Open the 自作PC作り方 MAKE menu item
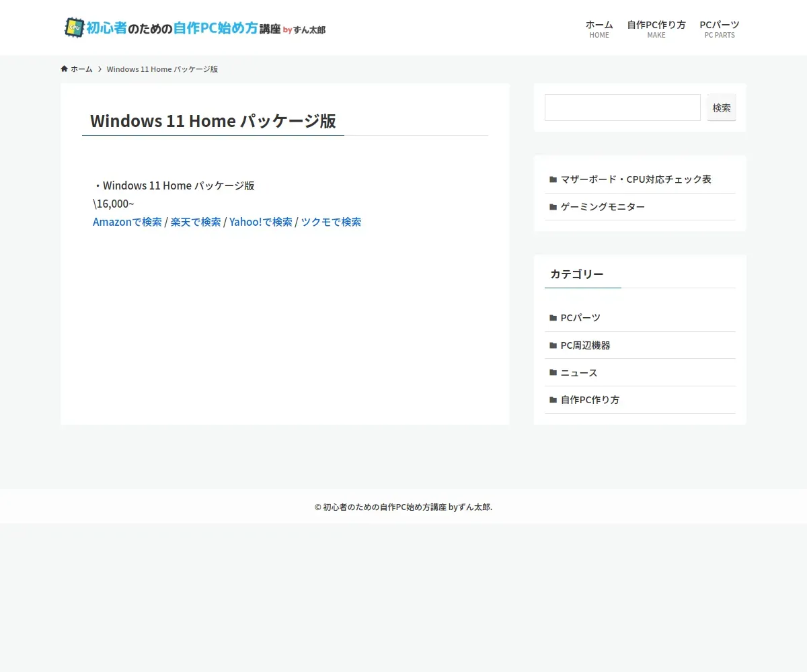Viewport: 807px width, 672px height. click(656, 28)
